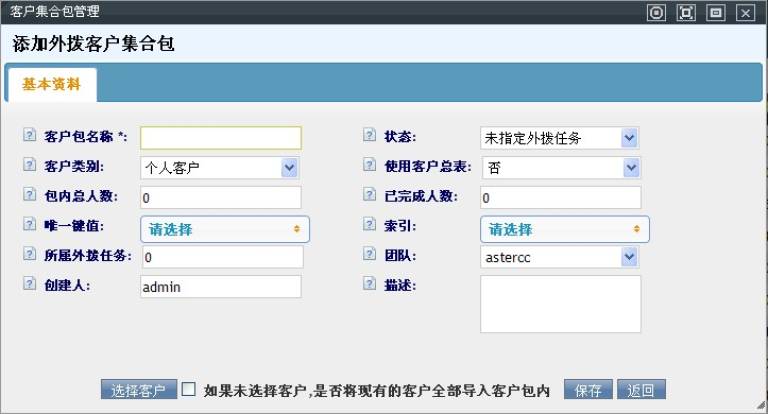Click help icon beside 客户包名称
The width and height of the screenshot is (768, 414).
click(x=28, y=136)
